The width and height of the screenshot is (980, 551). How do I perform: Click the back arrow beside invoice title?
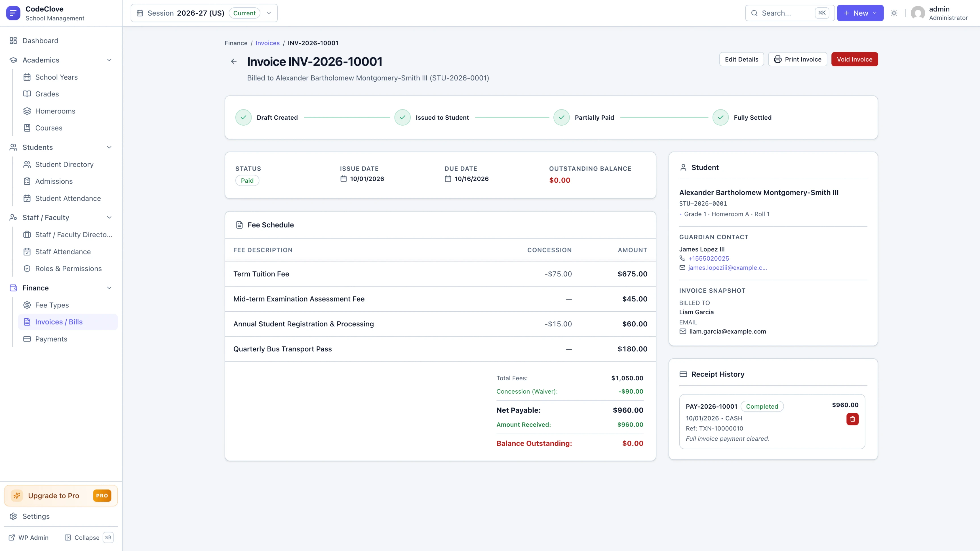(x=234, y=61)
